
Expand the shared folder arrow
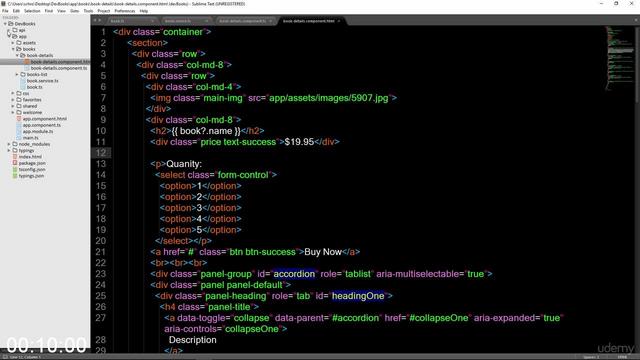(13, 106)
